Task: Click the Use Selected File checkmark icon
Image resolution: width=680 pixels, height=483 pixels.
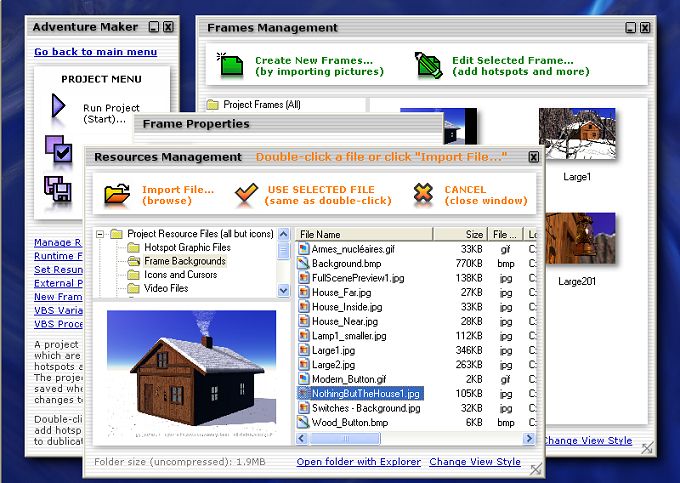Action: pyautogui.click(x=244, y=194)
